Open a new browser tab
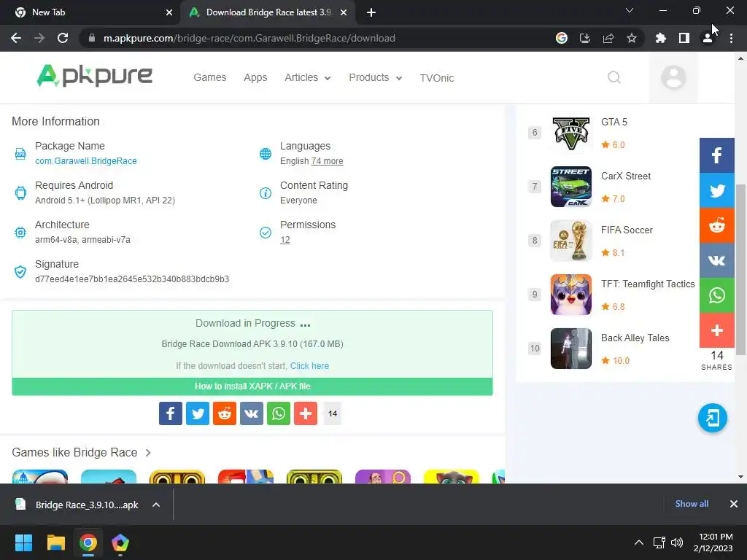This screenshot has height=560, width=747. pos(371,12)
